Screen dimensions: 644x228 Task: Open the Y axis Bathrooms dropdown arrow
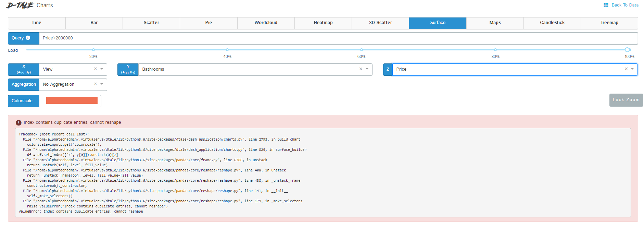[367, 69]
